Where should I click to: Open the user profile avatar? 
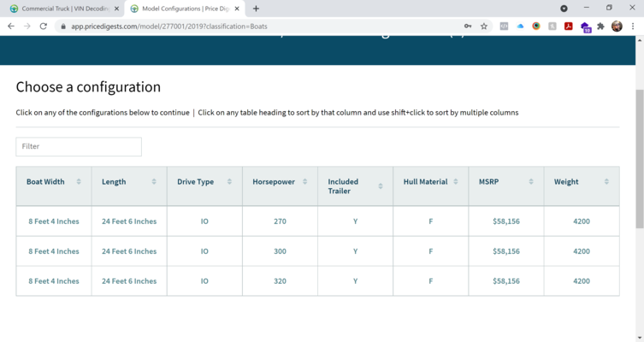tap(617, 27)
